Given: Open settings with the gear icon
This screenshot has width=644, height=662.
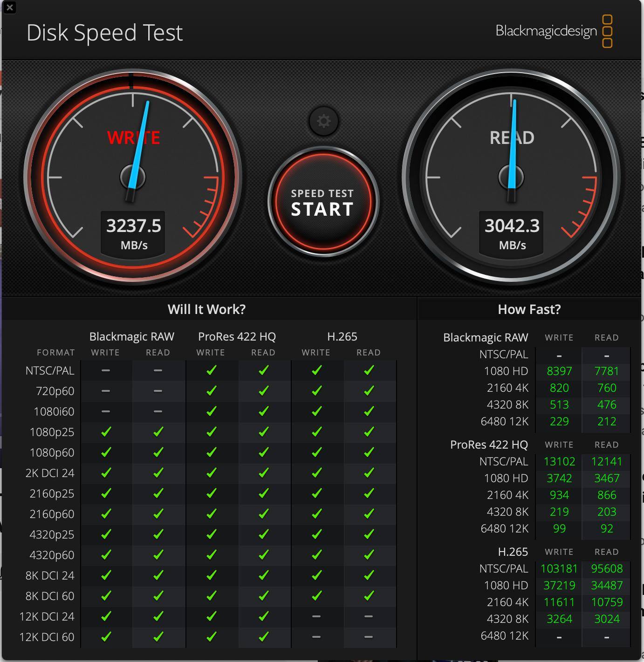Looking at the screenshot, I should pyautogui.click(x=323, y=121).
